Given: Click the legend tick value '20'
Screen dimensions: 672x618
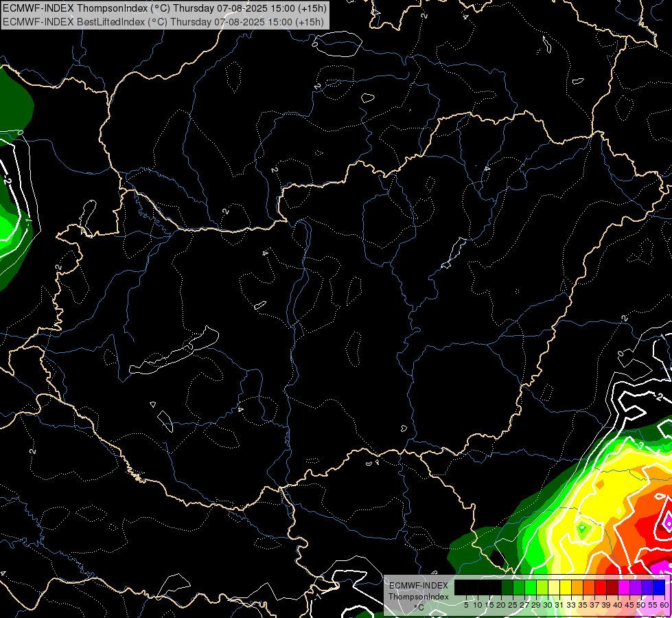Looking at the screenshot, I should click(502, 605).
